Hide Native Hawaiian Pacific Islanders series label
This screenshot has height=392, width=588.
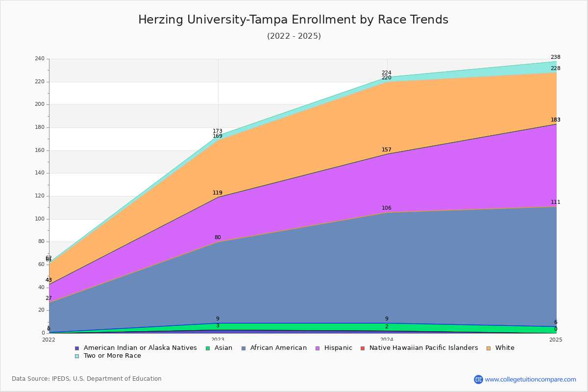(424, 348)
